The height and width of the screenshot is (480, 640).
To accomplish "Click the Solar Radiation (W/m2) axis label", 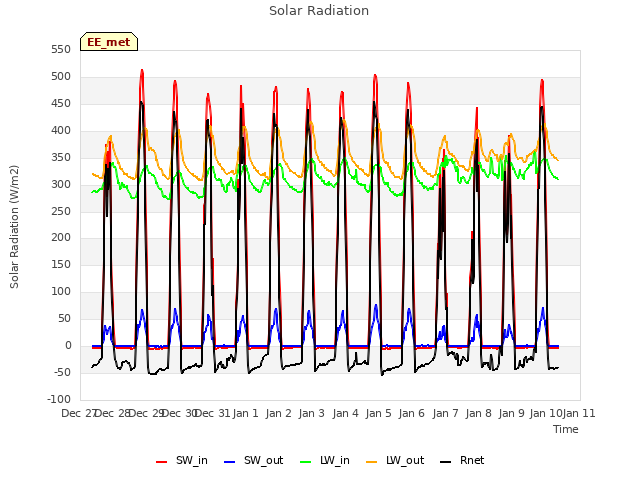I will (14, 227).
